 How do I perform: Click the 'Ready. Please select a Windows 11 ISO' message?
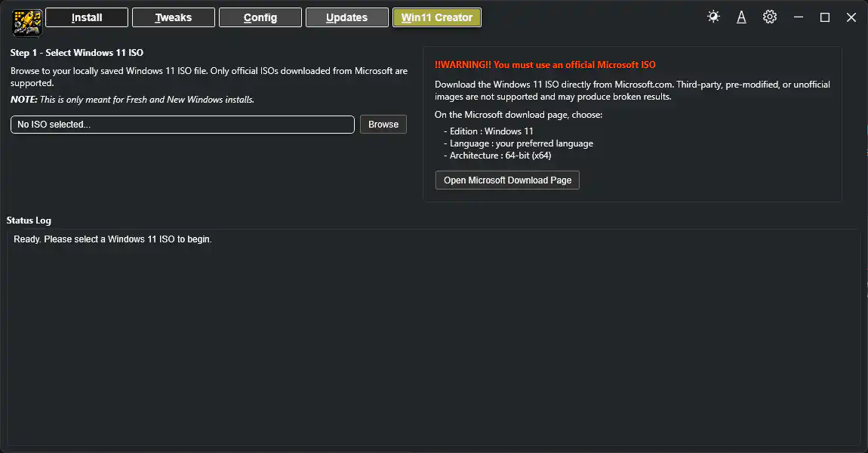coord(112,239)
